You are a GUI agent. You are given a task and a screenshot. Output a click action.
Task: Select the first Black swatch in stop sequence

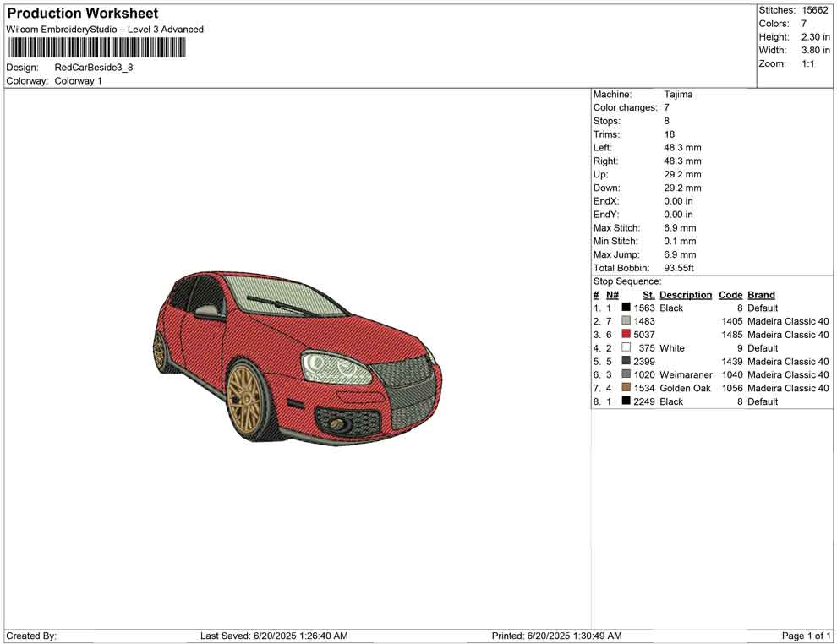(626, 308)
